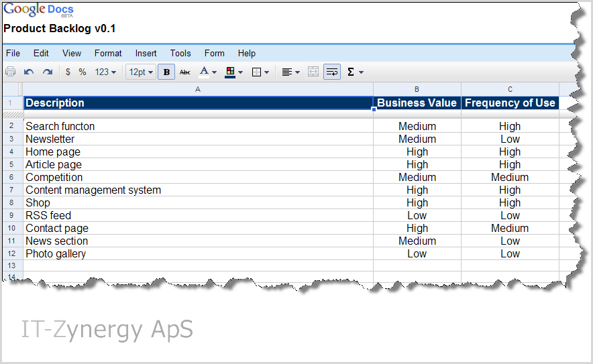Select row 7 header number
593x364 pixels.
(11, 190)
